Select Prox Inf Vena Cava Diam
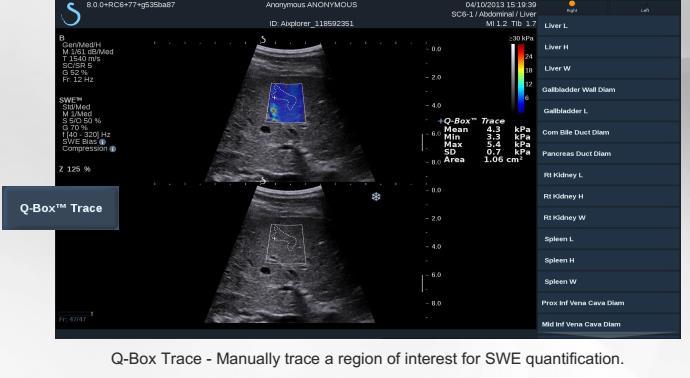This screenshot has width=690, height=378. [x=609, y=303]
